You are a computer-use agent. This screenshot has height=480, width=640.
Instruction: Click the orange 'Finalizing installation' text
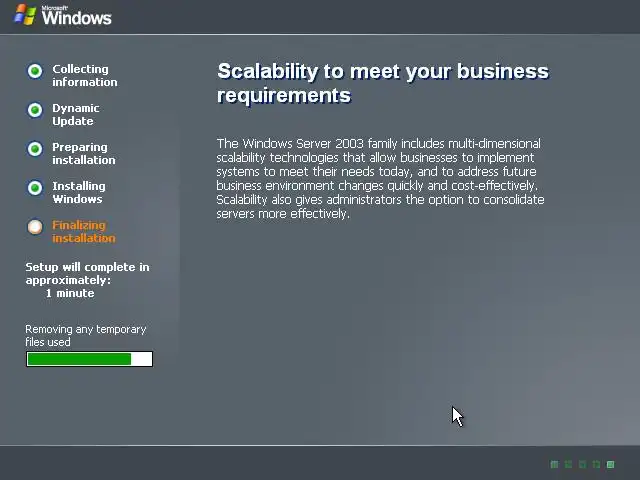pyautogui.click(x=84, y=231)
